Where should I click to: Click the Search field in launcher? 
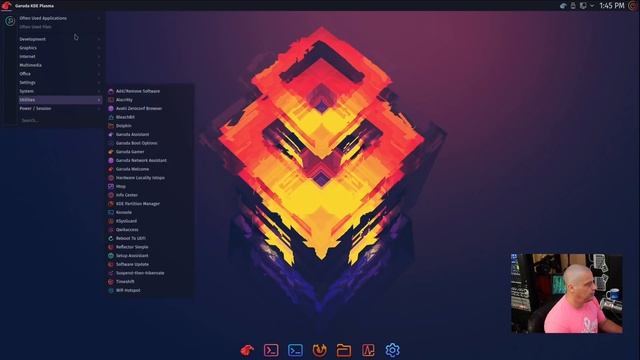coord(60,120)
